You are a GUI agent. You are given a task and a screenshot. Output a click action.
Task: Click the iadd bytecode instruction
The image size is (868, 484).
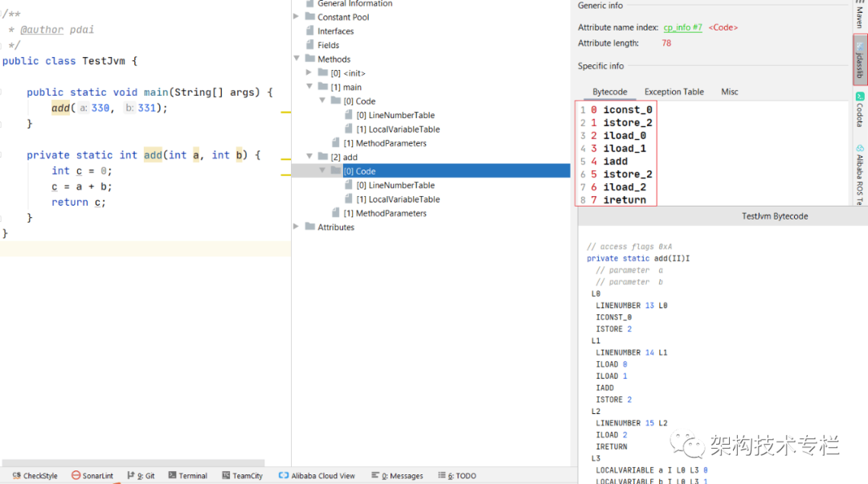point(615,161)
